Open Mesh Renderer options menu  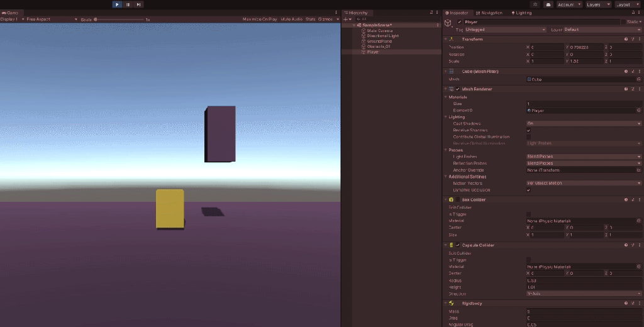tap(640, 89)
